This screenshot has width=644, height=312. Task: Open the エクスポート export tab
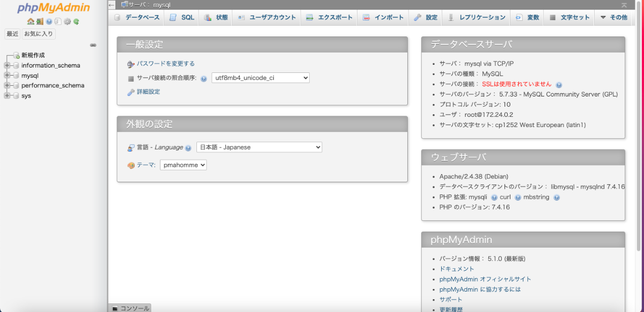pos(330,17)
